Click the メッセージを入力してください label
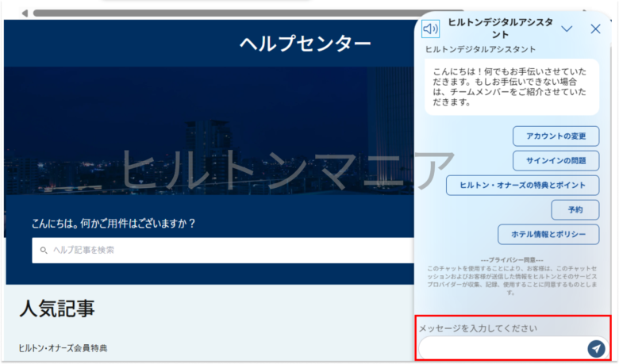The image size is (619, 364). pyautogui.click(x=478, y=328)
